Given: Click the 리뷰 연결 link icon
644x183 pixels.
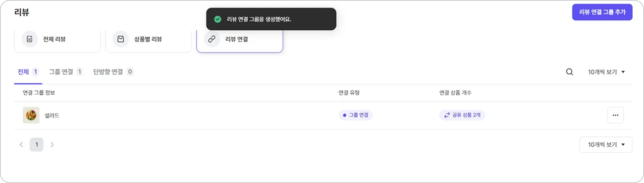Looking at the screenshot, I should point(212,39).
